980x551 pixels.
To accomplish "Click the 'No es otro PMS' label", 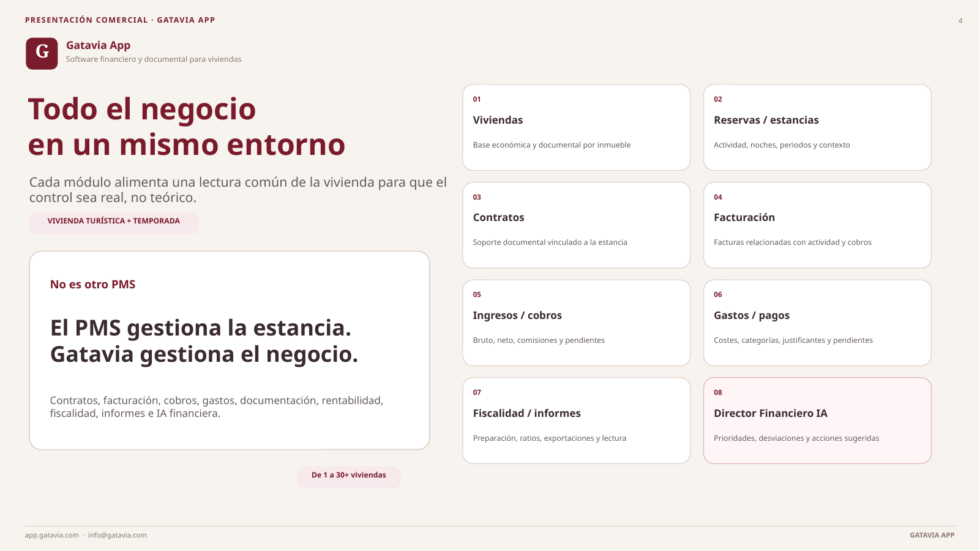I will click(92, 285).
